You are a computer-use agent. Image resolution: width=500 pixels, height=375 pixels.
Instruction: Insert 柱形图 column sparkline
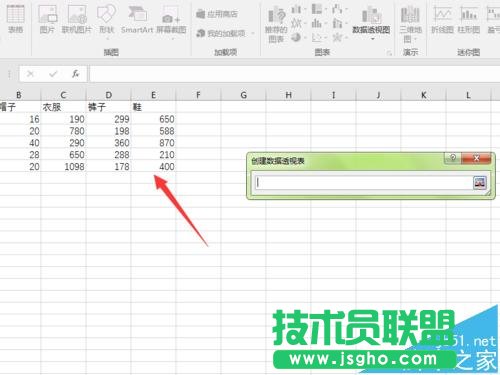point(469,20)
